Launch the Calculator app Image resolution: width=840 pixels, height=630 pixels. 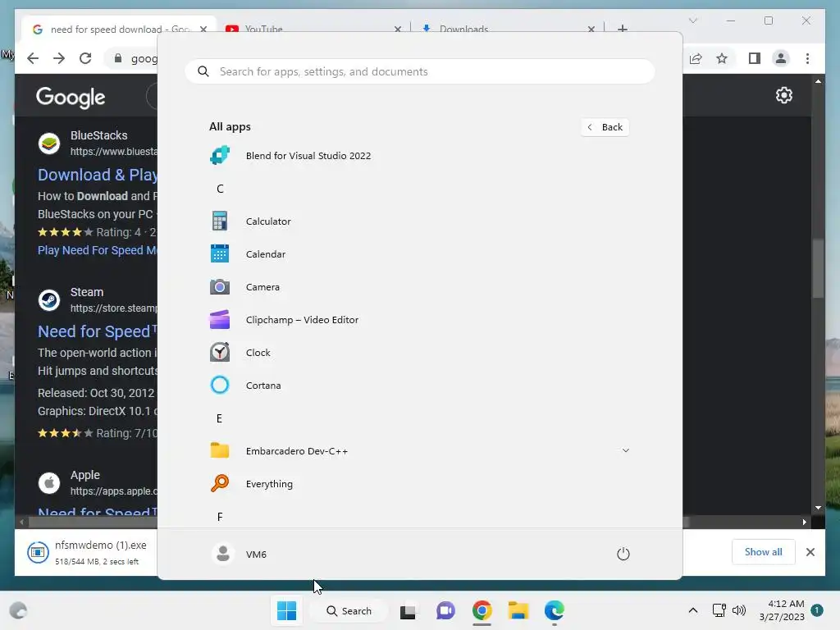[x=419, y=221]
